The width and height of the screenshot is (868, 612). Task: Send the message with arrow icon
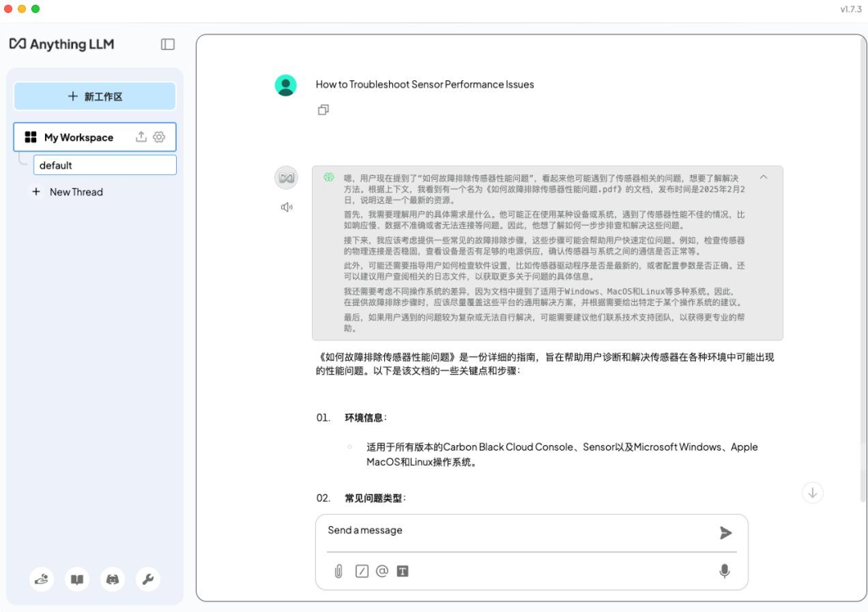tap(725, 532)
